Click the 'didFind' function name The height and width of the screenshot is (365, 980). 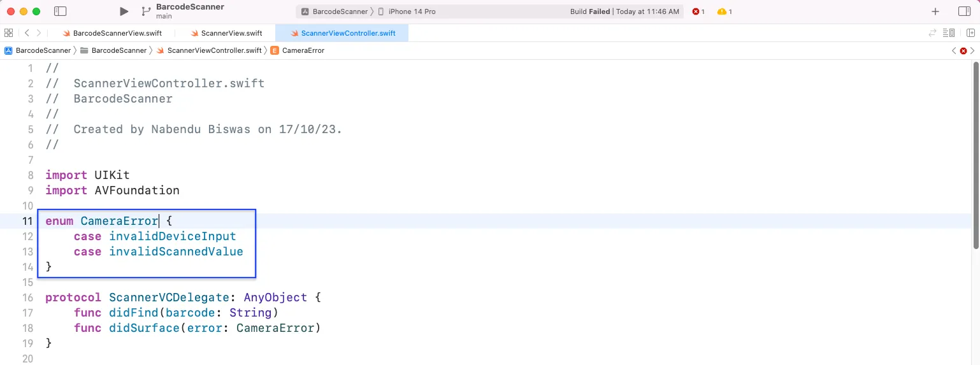(x=133, y=313)
